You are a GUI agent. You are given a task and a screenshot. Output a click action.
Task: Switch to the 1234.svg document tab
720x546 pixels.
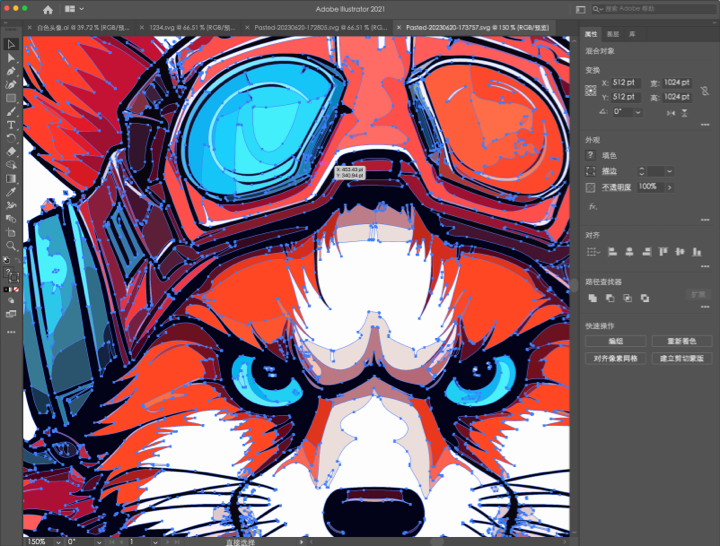[192, 28]
